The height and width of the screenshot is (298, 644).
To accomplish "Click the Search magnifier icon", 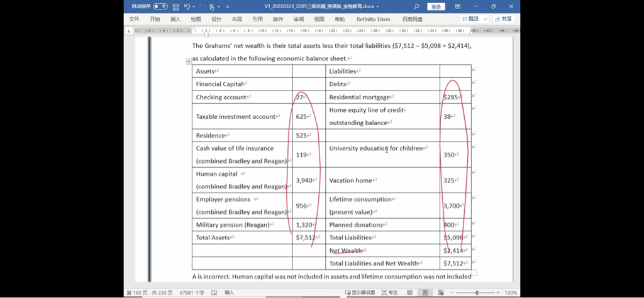I will 416,6.
